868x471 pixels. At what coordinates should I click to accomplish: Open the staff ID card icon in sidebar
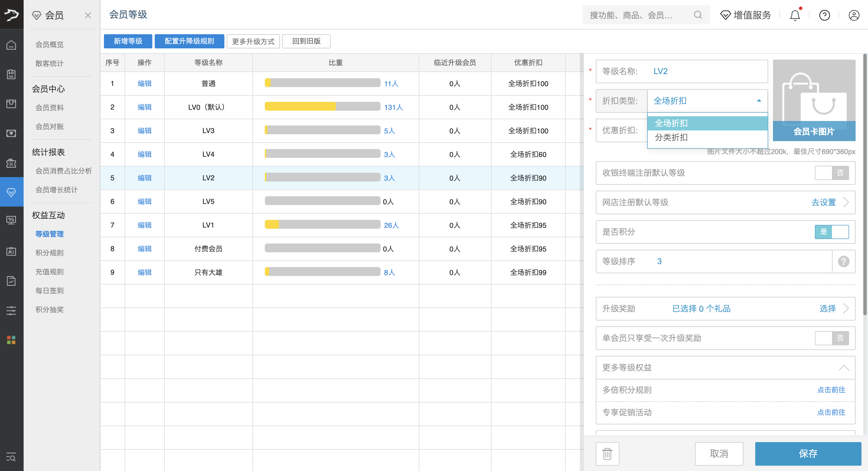click(x=12, y=251)
